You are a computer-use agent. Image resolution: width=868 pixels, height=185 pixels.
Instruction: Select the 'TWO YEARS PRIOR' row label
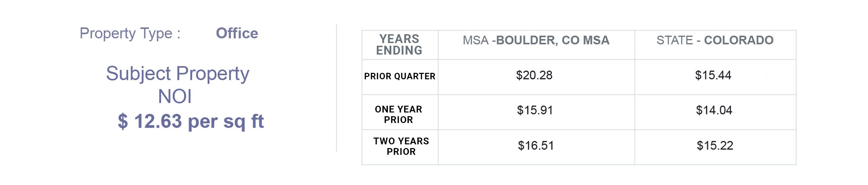click(401, 146)
